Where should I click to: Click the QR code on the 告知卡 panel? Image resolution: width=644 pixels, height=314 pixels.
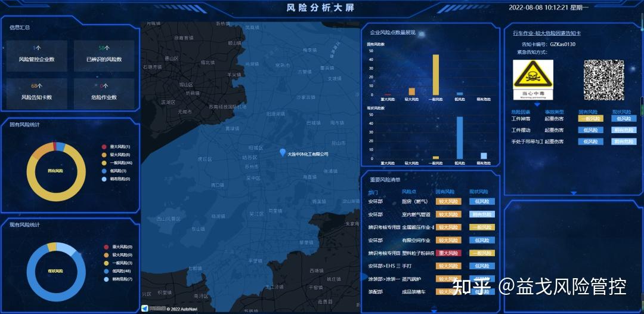click(603, 80)
